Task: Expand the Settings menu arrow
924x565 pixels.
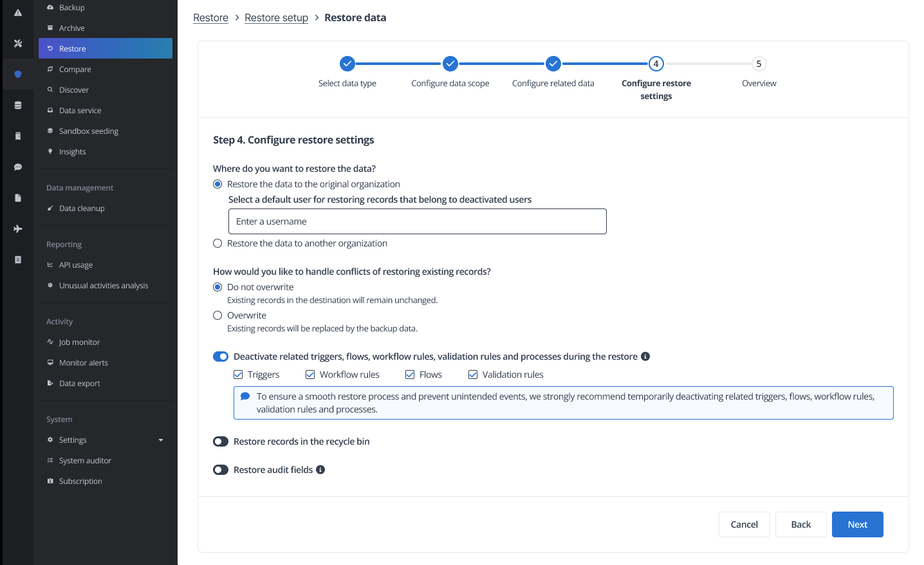Action: click(161, 440)
